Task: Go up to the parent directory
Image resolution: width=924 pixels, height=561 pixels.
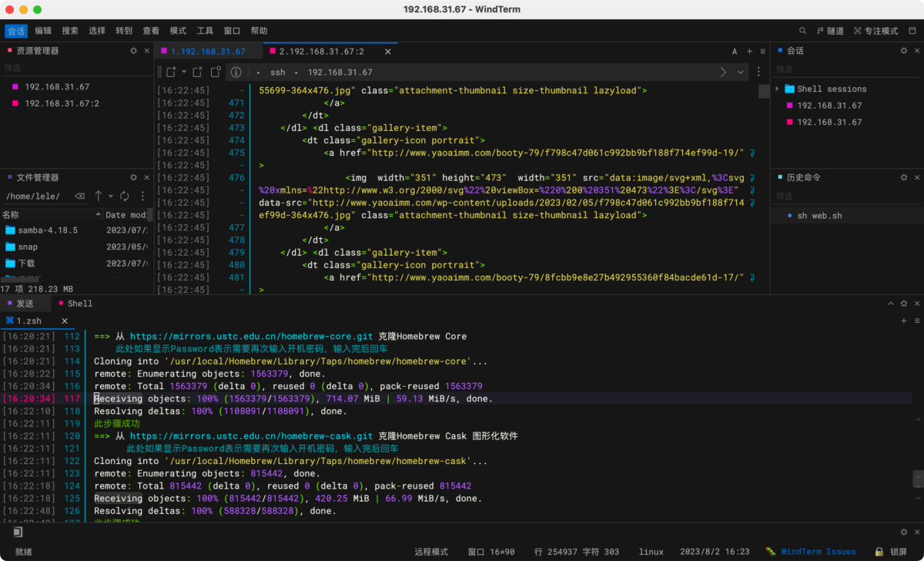Action: tap(98, 197)
